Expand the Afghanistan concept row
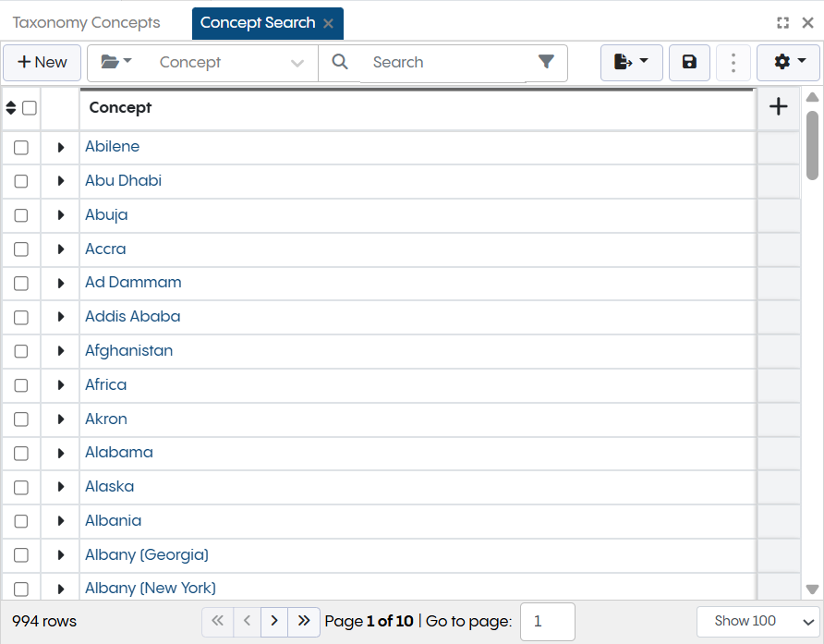The image size is (824, 644). [59, 351]
